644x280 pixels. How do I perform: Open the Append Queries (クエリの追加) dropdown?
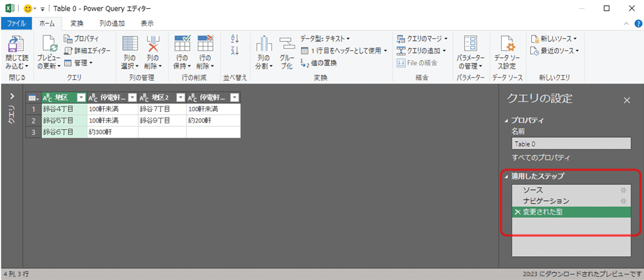pos(422,50)
